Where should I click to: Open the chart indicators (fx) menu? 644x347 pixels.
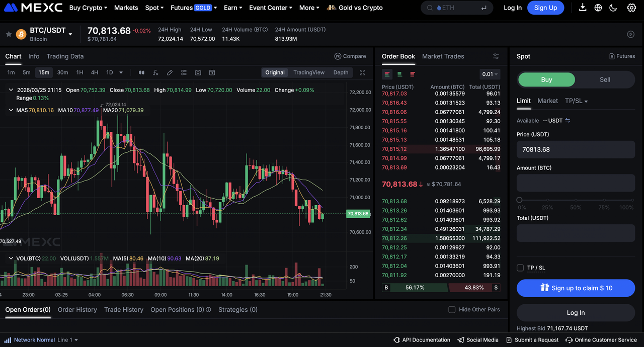pyautogui.click(x=155, y=72)
